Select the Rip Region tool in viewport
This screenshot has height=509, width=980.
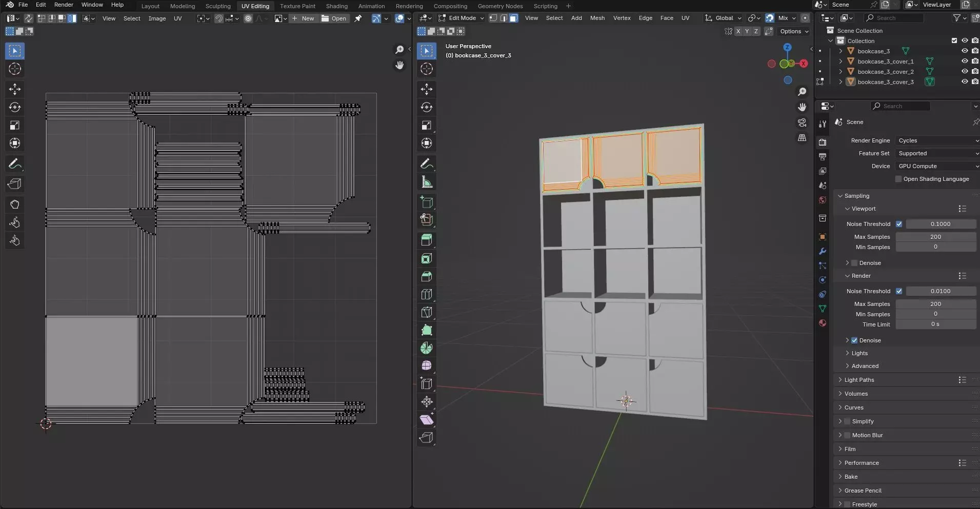[427, 437]
